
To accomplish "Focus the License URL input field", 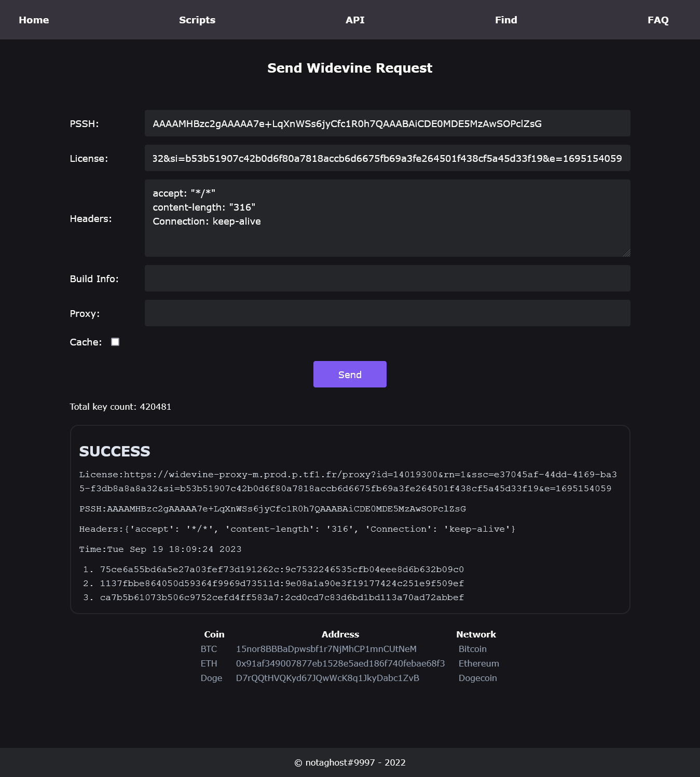I will coord(387,158).
